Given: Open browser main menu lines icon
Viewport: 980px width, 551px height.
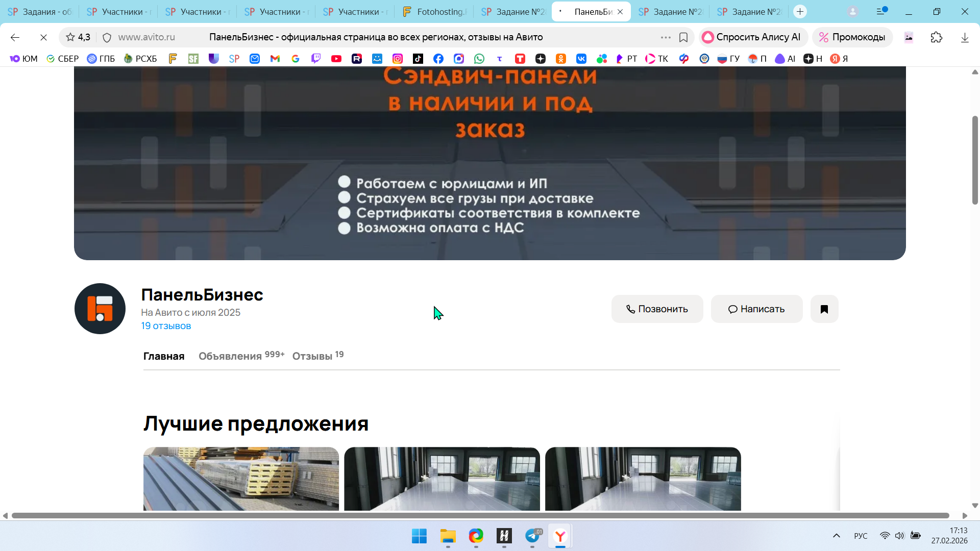Looking at the screenshot, I should pyautogui.click(x=881, y=11).
